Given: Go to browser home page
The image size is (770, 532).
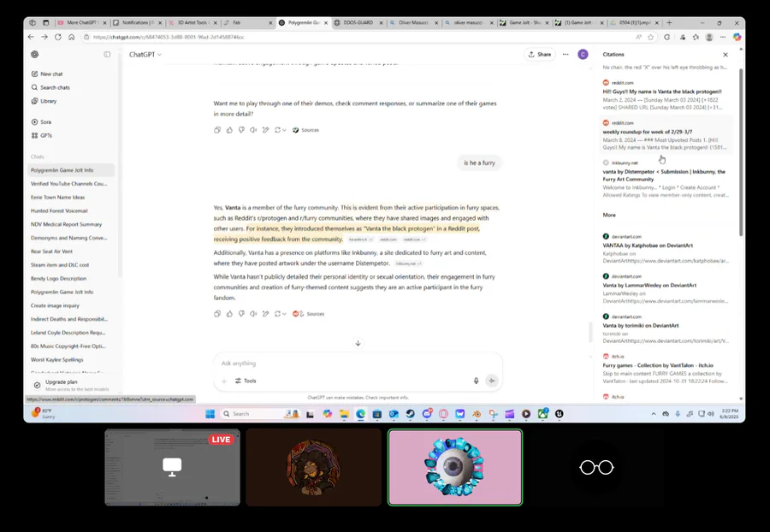Looking at the screenshot, I should pos(72,37).
